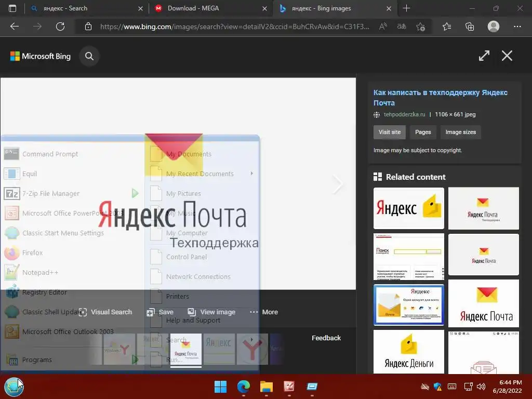The image size is (532, 399).
Task: Click View image option
Action: click(x=211, y=312)
